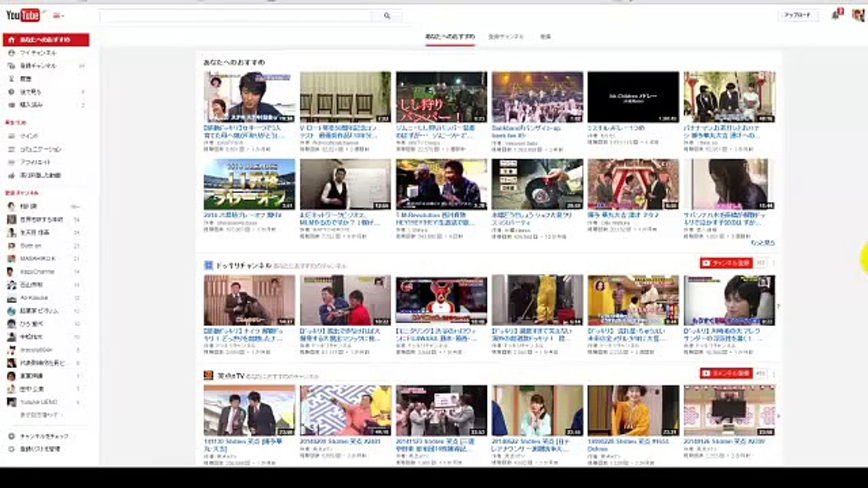Open the red-masked character モニタリング thumbnail
Screen dimensions: 868x488
click(x=441, y=300)
